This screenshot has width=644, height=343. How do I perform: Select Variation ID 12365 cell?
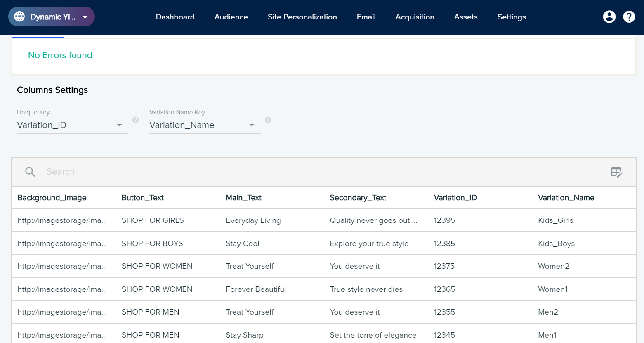[445, 289]
